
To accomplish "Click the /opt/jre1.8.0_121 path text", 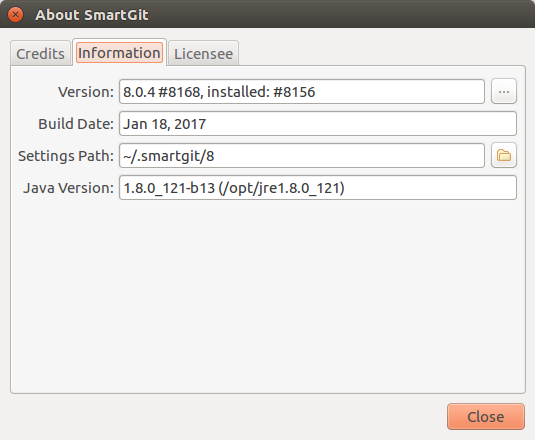I will [x=281, y=188].
